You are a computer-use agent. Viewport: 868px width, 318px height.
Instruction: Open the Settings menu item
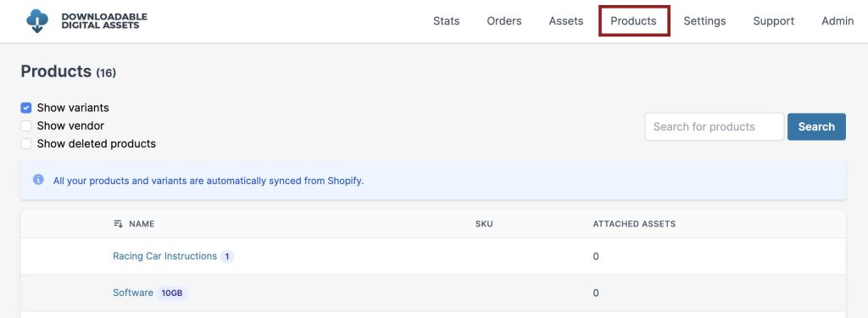point(704,21)
